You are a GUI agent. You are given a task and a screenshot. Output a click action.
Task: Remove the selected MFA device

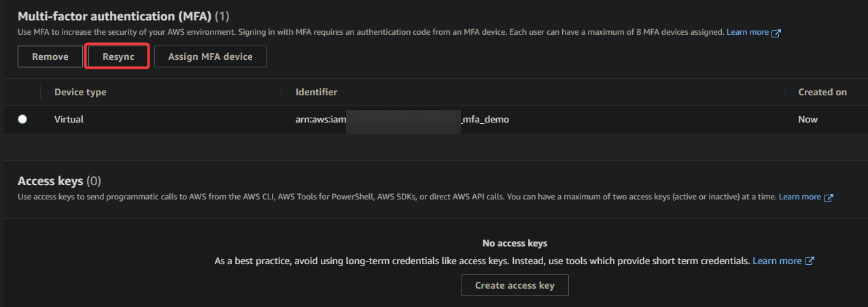(x=50, y=57)
